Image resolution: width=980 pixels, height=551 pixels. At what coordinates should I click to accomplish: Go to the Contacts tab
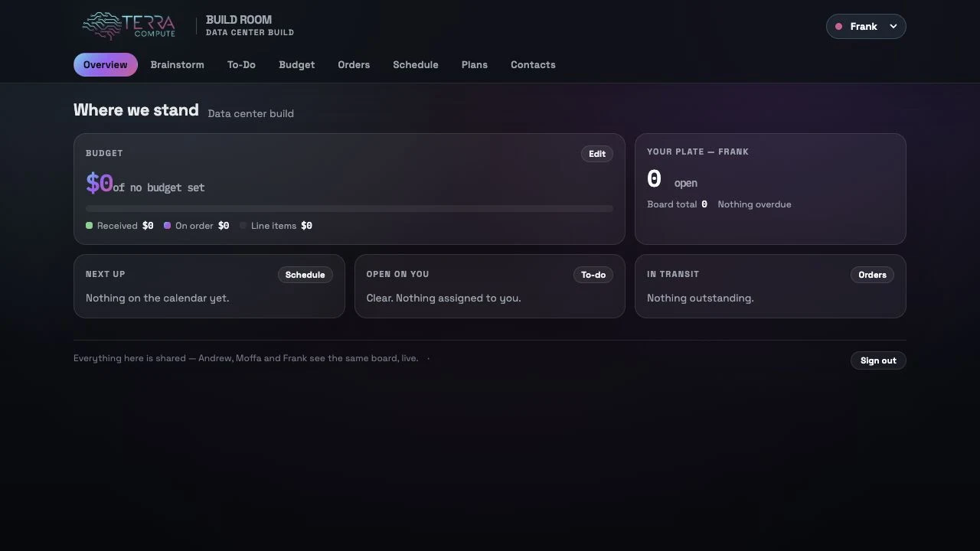point(533,65)
